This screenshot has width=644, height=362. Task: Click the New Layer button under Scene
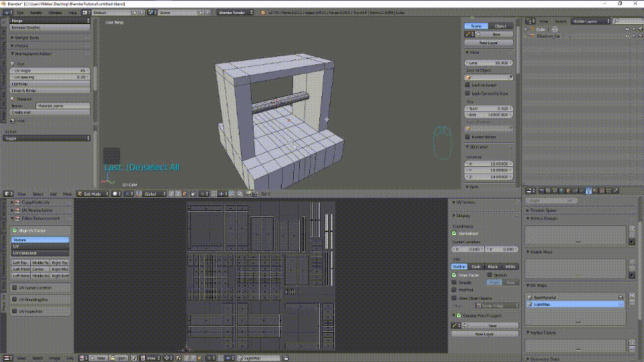tap(489, 42)
